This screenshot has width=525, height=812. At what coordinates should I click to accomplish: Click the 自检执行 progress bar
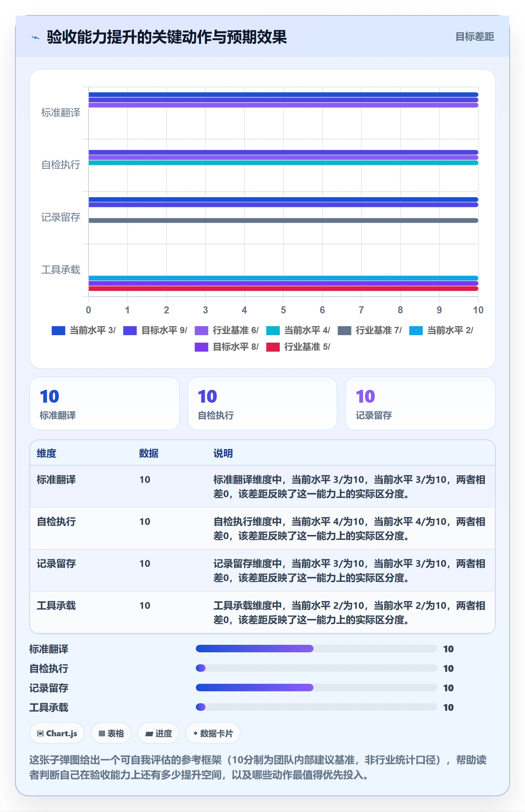coord(316,668)
